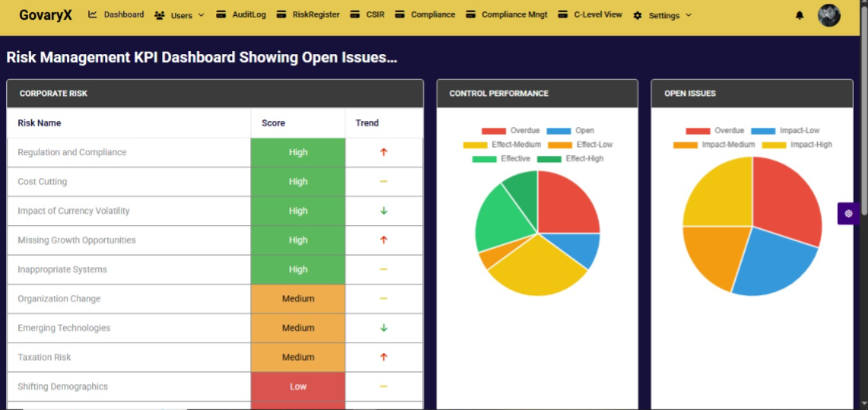
Task: Sort by Risk Name column header
Action: [x=39, y=123]
